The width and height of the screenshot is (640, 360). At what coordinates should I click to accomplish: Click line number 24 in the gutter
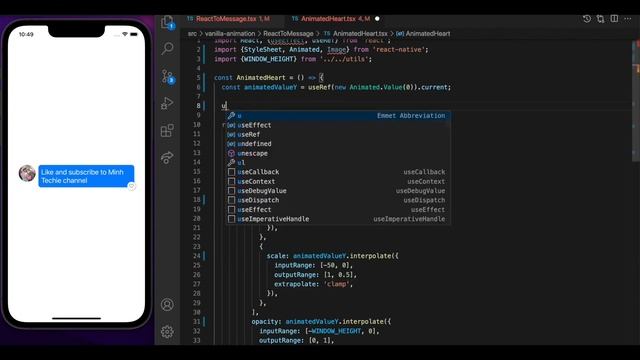pos(197,256)
